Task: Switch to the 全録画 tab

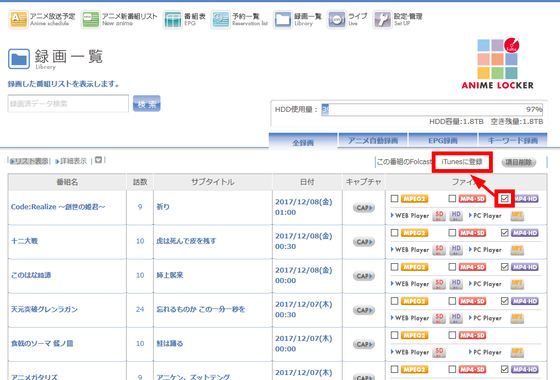Action: click(x=303, y=141)
